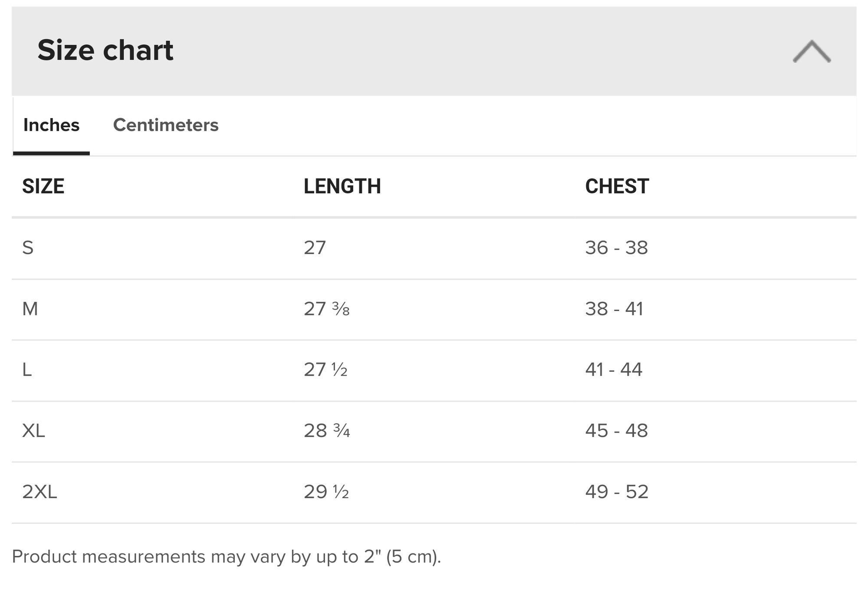Click the 49 - 52 chest value

pyautogui.click(x=617, y=492)
